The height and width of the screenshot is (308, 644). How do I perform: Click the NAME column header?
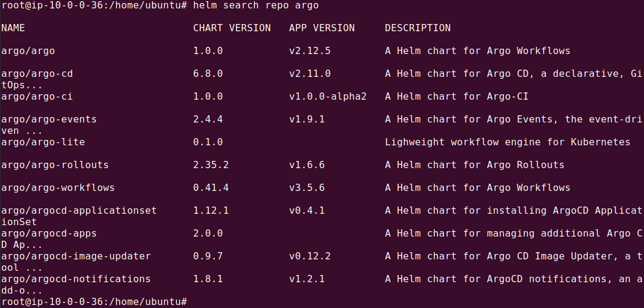(x=13, y=28)
